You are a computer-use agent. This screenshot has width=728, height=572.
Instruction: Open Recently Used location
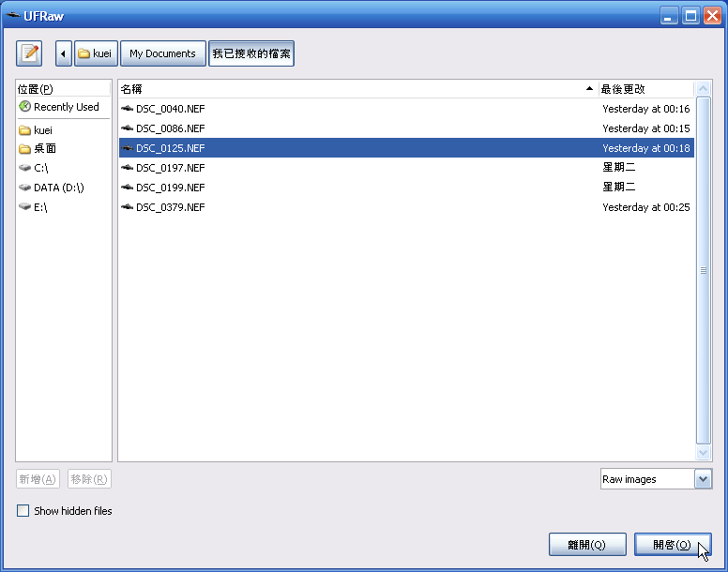tap(64, 107)
